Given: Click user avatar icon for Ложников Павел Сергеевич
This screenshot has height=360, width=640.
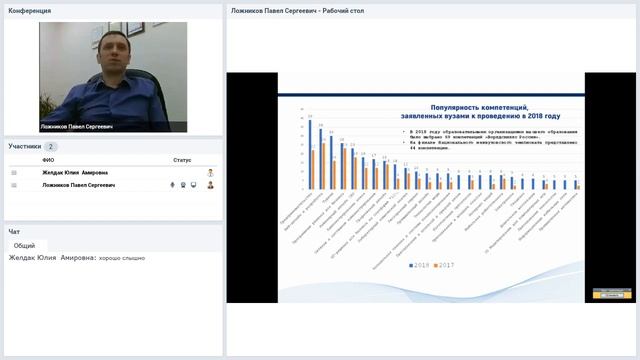Looking at the screenshot, I should [211, 185].
